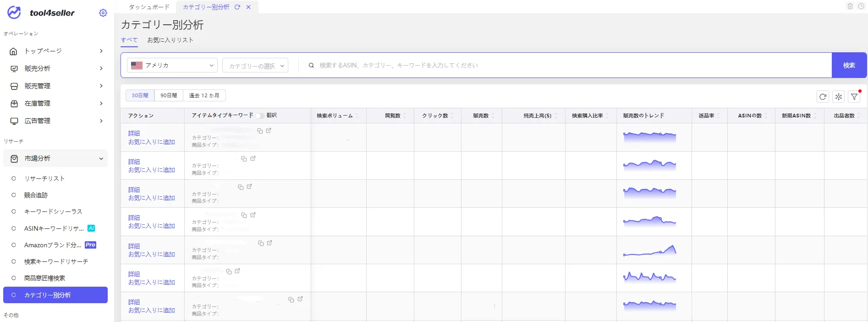Toggle the 翻訳 translation switch
868x322 pixels.
(260, 116)
